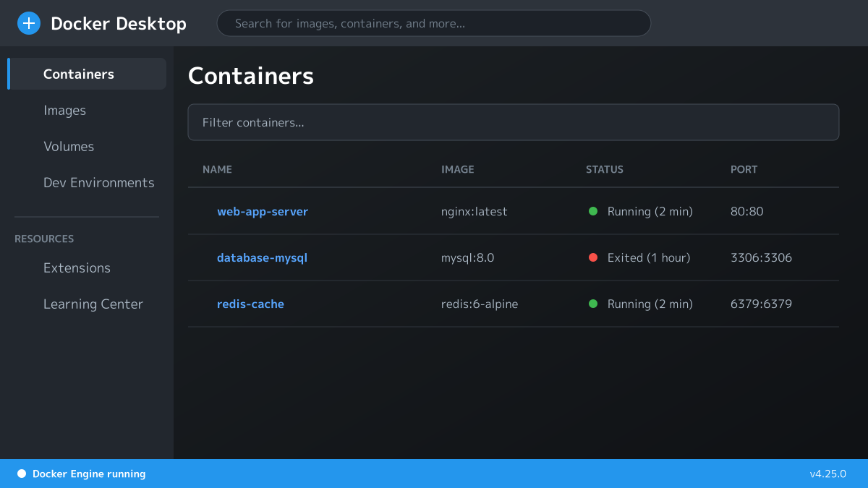The height and width of the screenshot is (488, 868).
Task: Click the white Docker Engine status dot
Action: [22, 474]
